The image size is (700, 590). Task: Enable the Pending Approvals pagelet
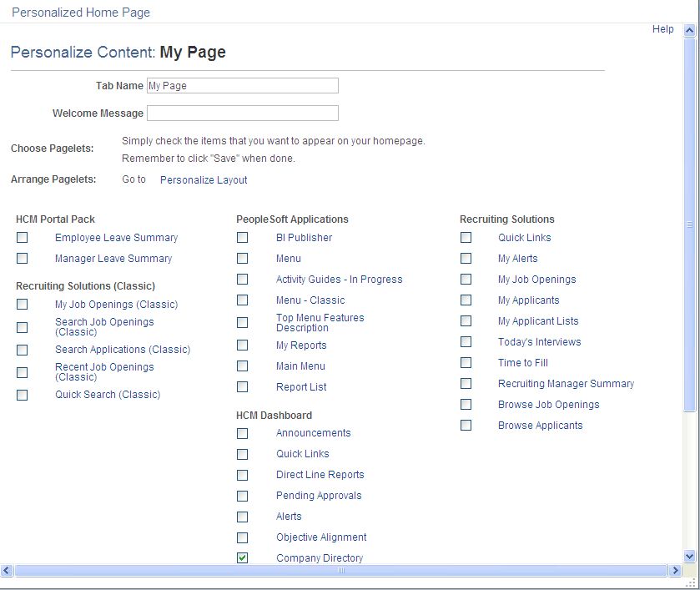pyautogui.click(x=242, y=495)
